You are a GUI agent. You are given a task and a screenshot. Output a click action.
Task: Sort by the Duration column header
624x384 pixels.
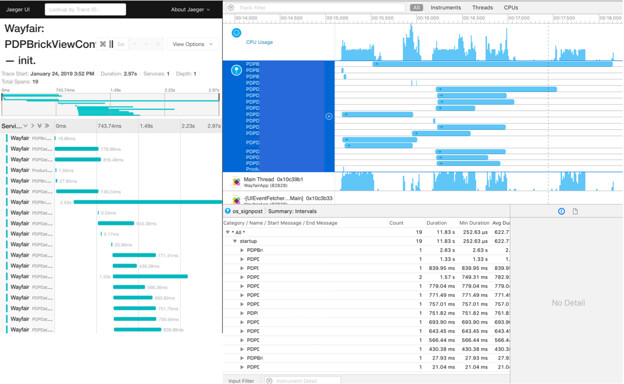pyautogui.click(x=437, y=223)
